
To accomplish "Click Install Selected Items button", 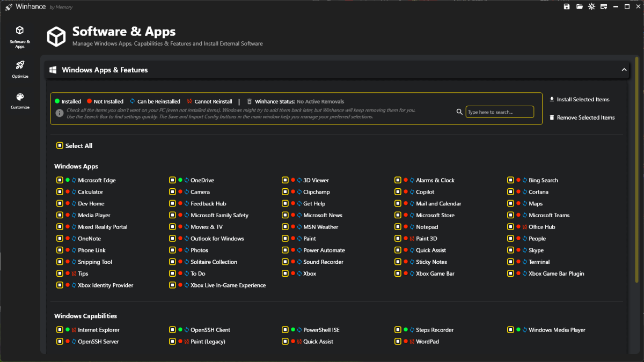I will [579, 99].
